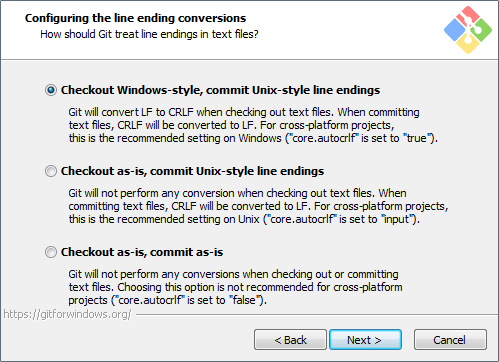Open the gitforwindows.org link
The width and height of the screenshot is (499, 362).
point(67,314)
